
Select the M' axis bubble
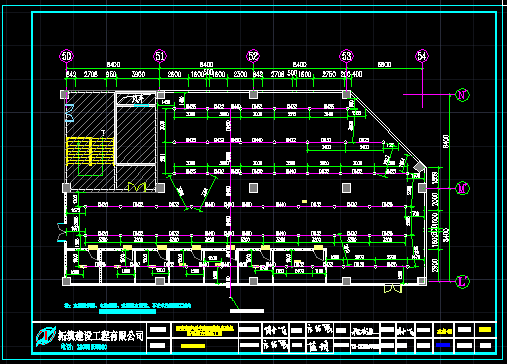pos(462,188)
